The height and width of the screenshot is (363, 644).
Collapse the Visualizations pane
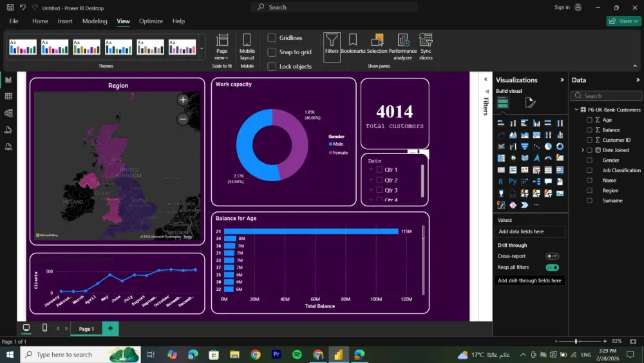click(562, 80)
